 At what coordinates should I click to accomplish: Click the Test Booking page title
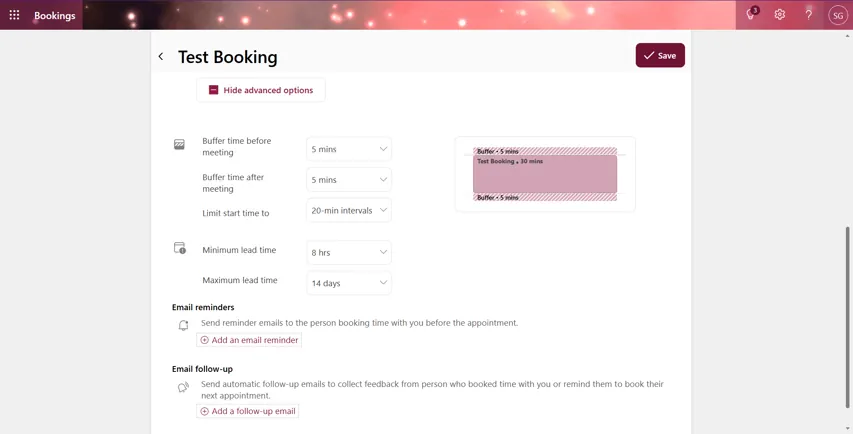click(227, 57)
